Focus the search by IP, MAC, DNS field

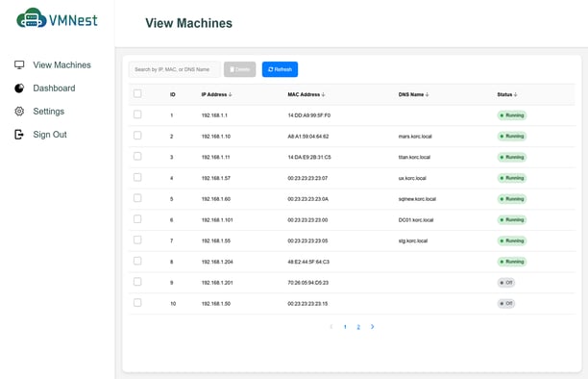point(174,69)
